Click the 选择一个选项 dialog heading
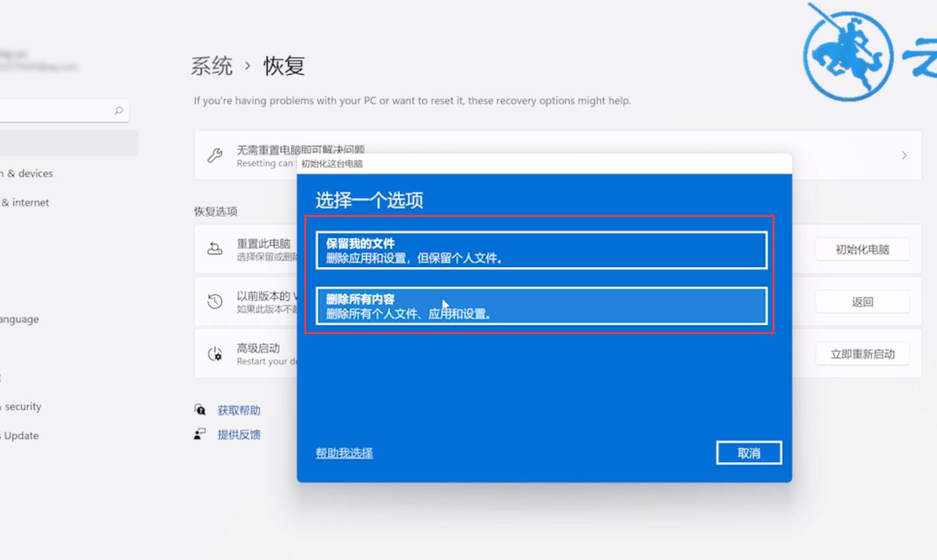Viewport: 937px width, 560px height. 369,200
